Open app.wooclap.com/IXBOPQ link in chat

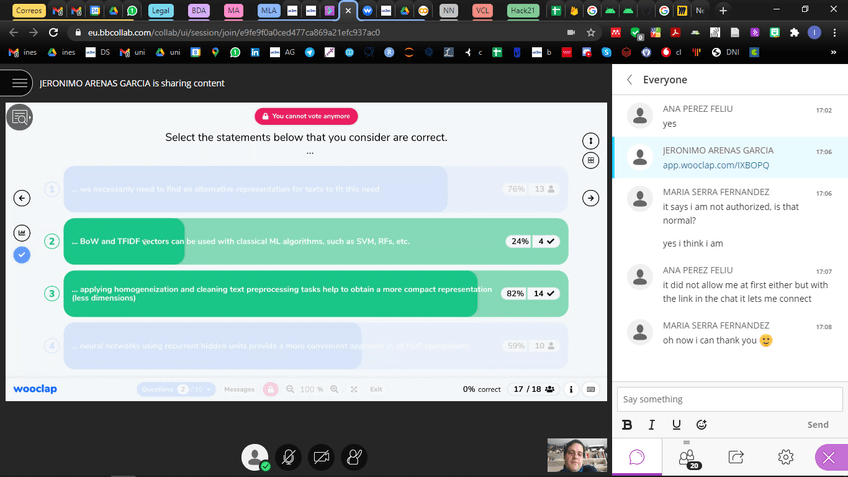pos(716,165)
